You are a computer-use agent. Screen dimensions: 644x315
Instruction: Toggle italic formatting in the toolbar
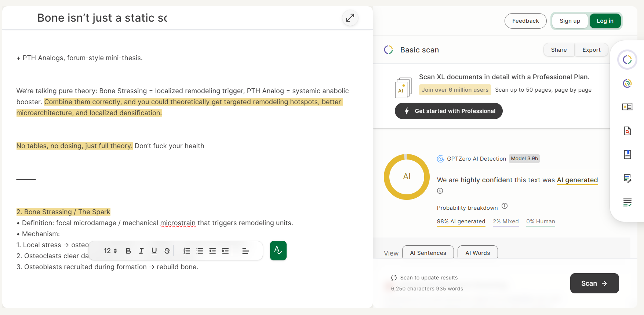(141, 251)
